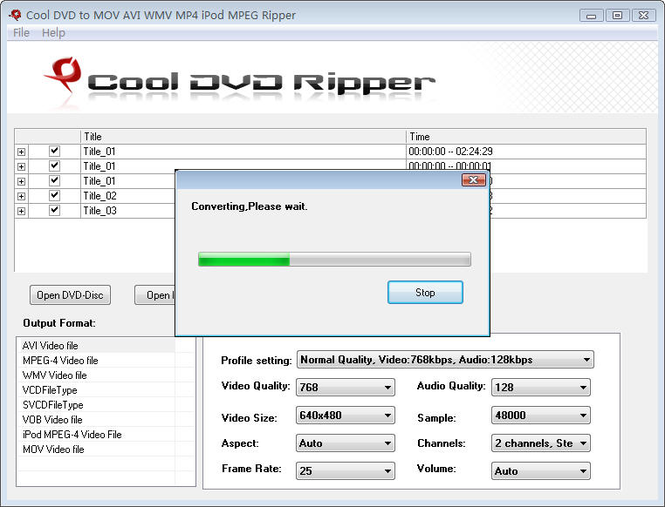Open the Audio Quality dropdown
The image size is (665, 507).
[540, 387]
